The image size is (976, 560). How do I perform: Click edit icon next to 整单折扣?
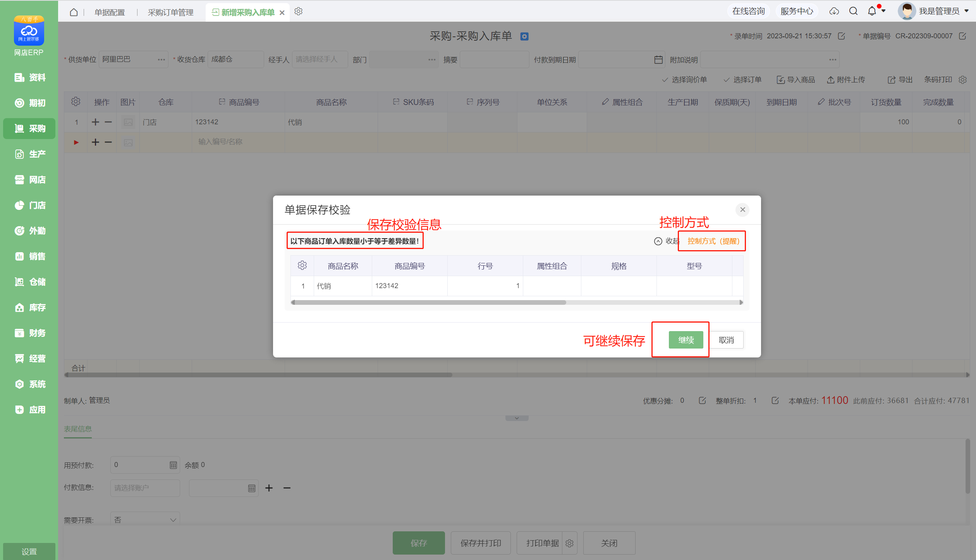(775, 400)
